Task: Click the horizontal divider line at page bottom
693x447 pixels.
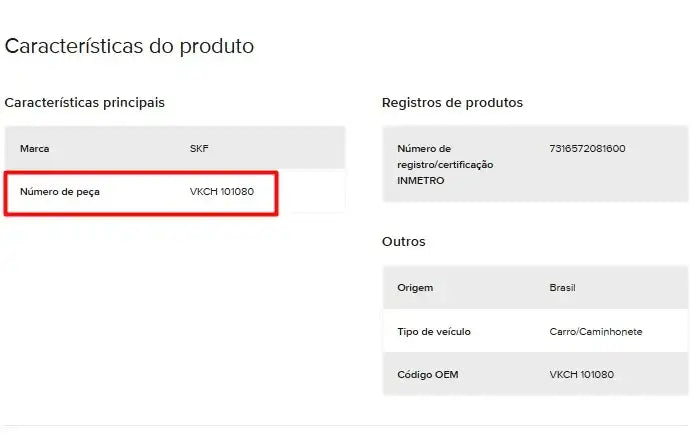Action: click(x=346, y=426)
